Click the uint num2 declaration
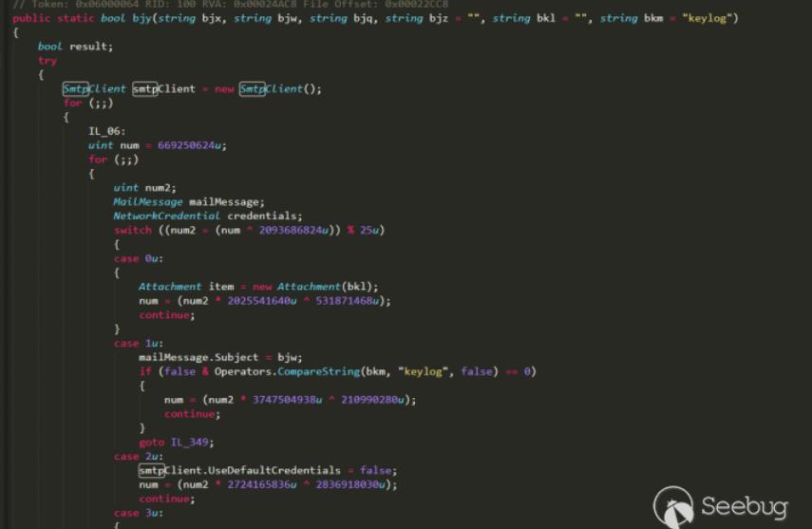The width and height of the screenshot is (812, 529). (144, 187)
